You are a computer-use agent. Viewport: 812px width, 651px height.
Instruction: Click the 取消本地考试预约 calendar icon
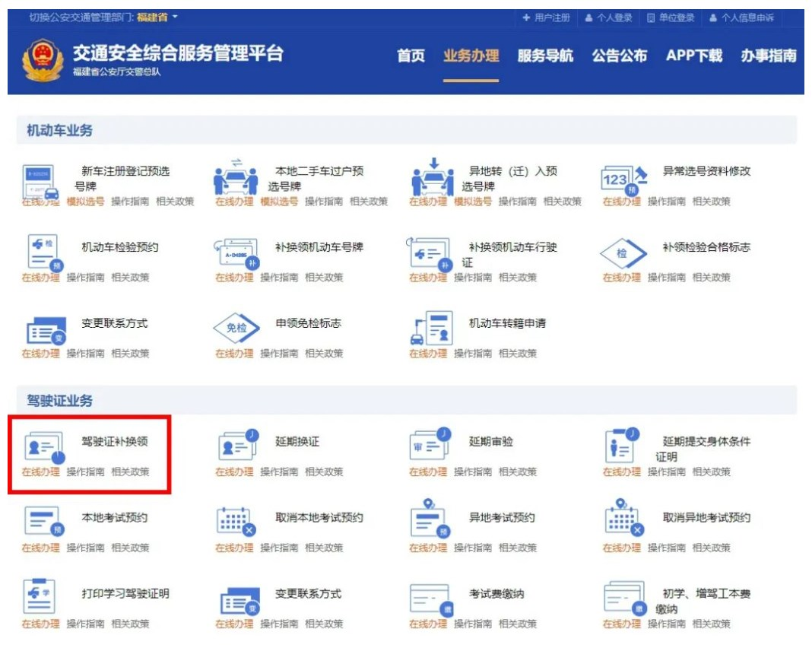coord(235,522)
